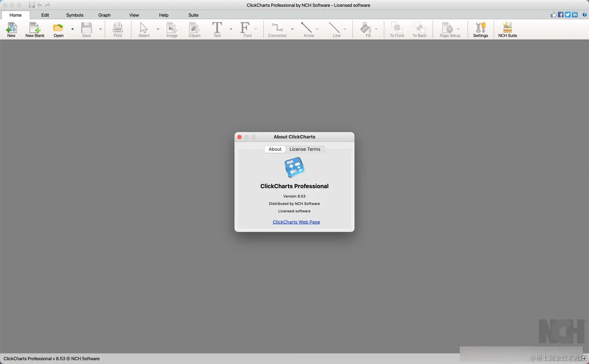Open the Symbols ribbon tab

pyautogui.click(x=75, y=15)
